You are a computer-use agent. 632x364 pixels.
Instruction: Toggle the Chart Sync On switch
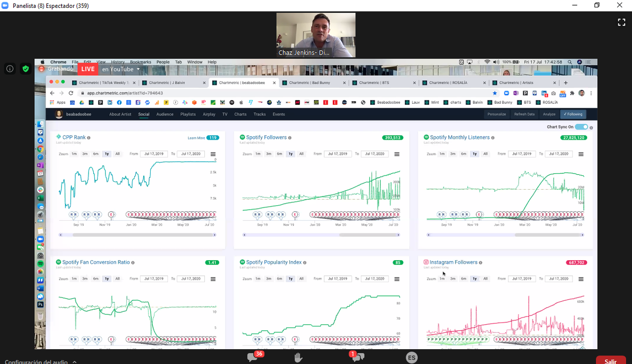pos(581,127)
